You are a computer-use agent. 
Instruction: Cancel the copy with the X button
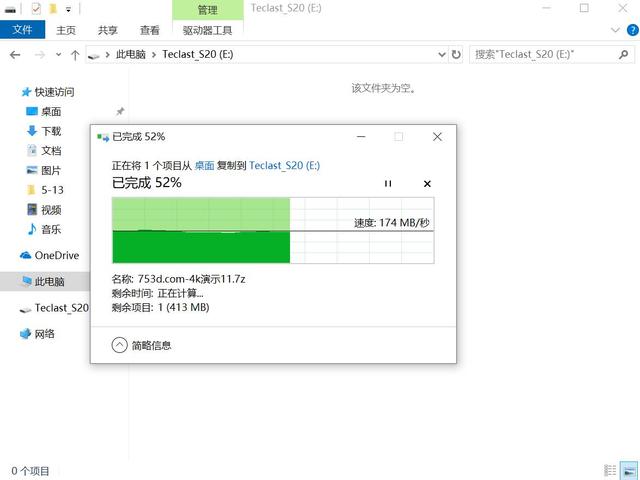427,184
